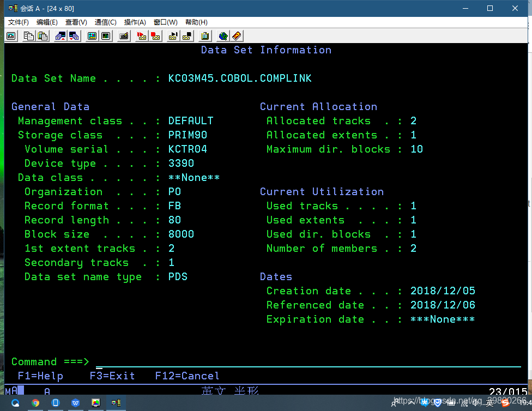532x411 pixels.
Task: Open the question mark Help book icon
Action: coord(237,36)
